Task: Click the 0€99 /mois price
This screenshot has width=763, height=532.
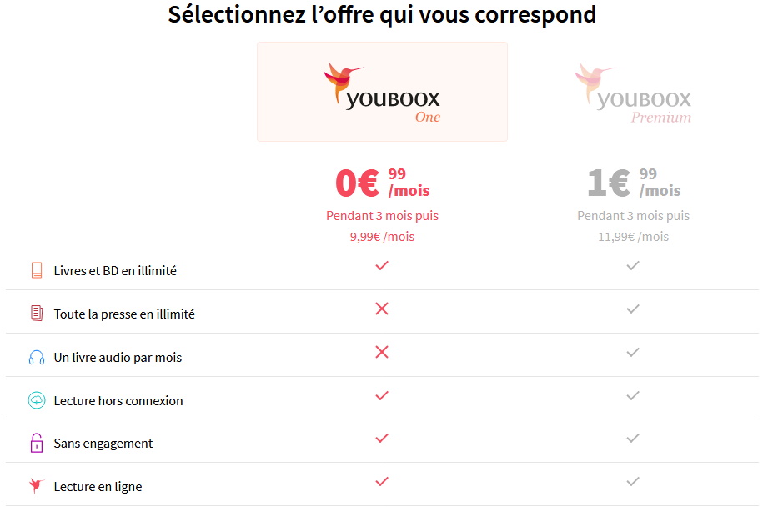Action: click(383, 183)
